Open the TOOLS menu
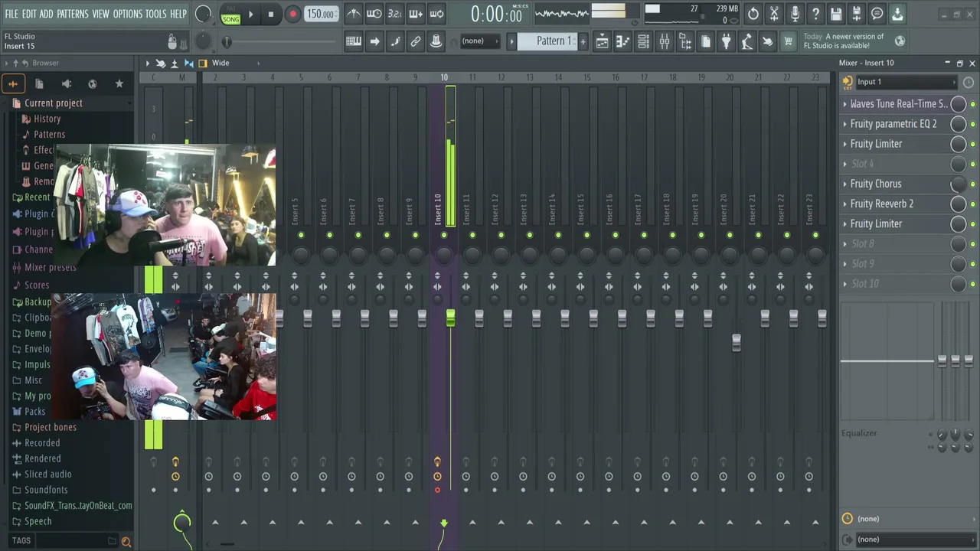Image resolution: width=980 pixels, height=551 pixels. pos(156,14)
